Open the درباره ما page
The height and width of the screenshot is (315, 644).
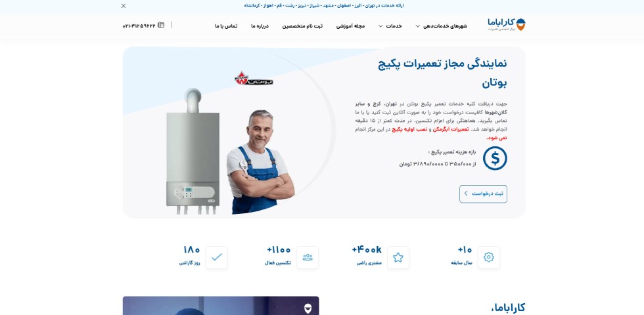click(x=260, y=26)
